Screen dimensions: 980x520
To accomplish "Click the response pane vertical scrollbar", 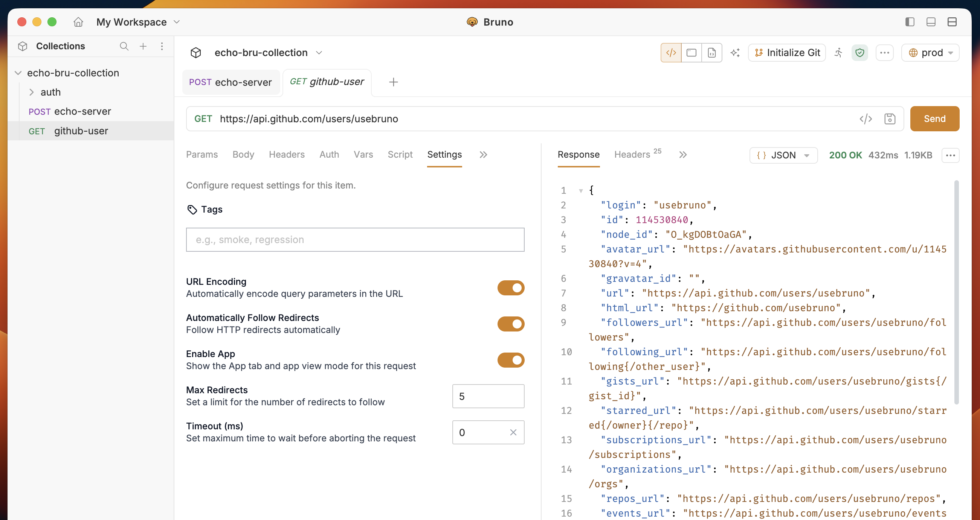I will pyautogui.click(x=956, y=292).
